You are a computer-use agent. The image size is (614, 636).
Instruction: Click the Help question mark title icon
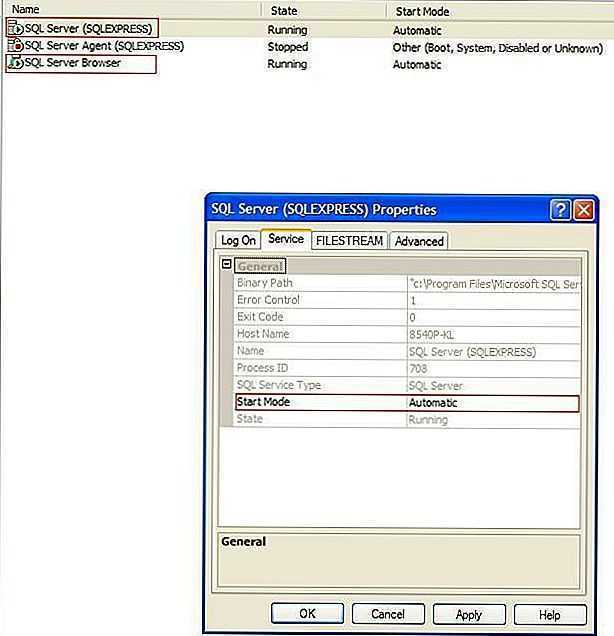pyautogui.click(x=560, y=211)
